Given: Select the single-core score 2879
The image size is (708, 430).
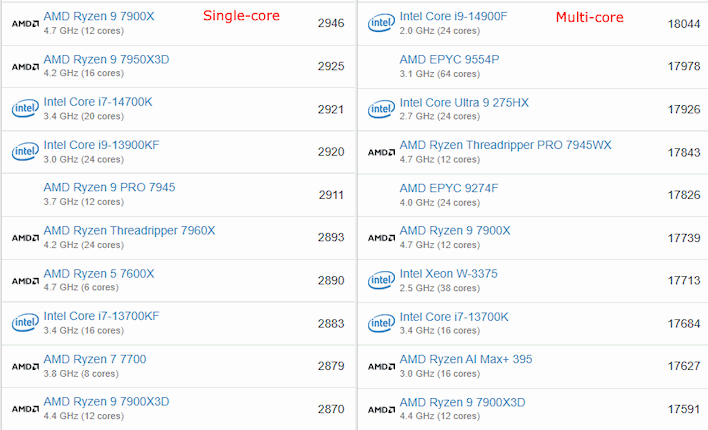Looking at the screenshot, I should pos(331,366).
